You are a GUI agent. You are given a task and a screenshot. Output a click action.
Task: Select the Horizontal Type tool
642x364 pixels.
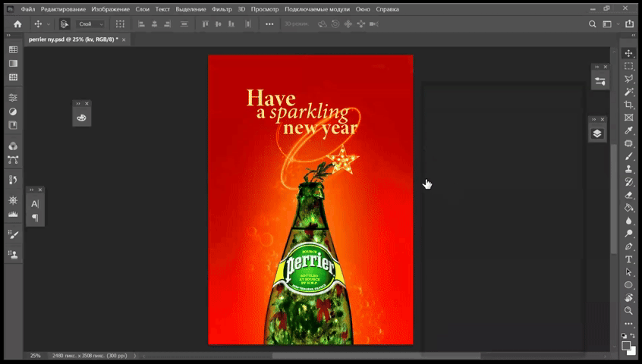[628, 259]
